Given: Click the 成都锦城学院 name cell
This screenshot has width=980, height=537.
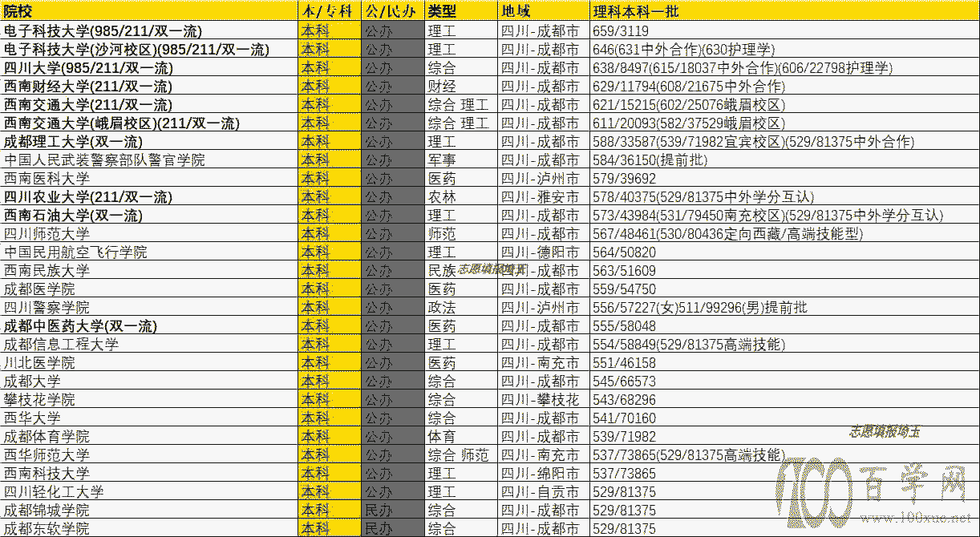Looking at the screenshot, I should tap(149, 511).
